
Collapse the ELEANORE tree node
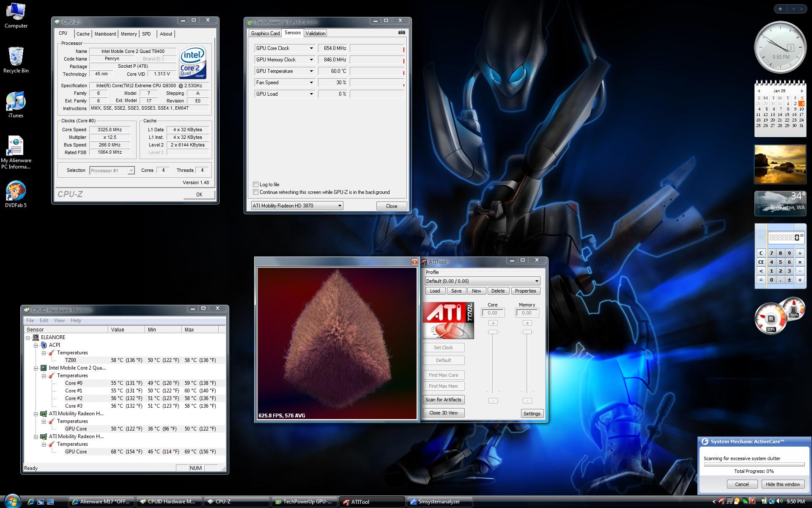point(28,337)
